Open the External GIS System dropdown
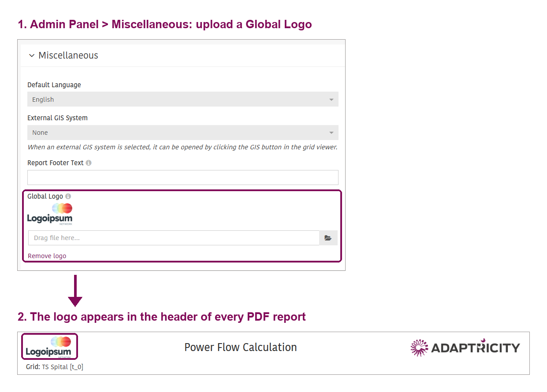 coord(183,133)
